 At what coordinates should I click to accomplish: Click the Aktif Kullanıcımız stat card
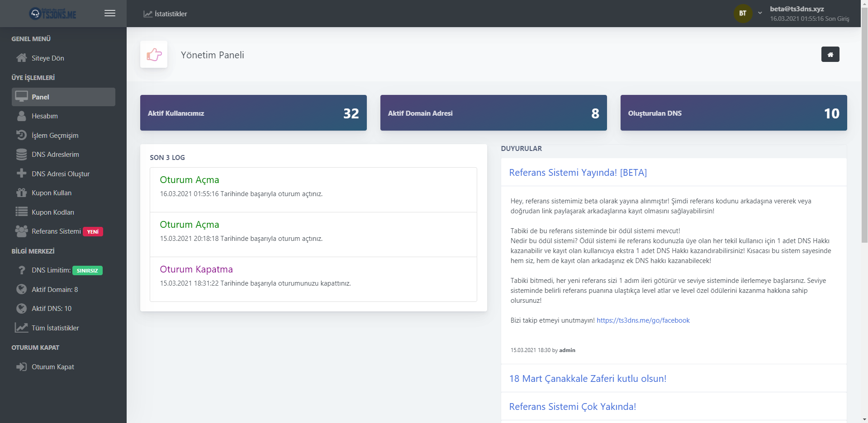253,113
